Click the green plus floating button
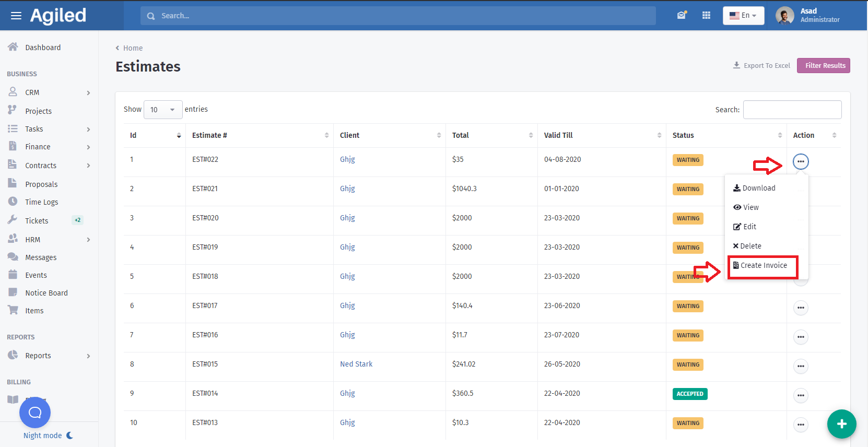This screenshot has width=868, height=447. tap(841, 424)
